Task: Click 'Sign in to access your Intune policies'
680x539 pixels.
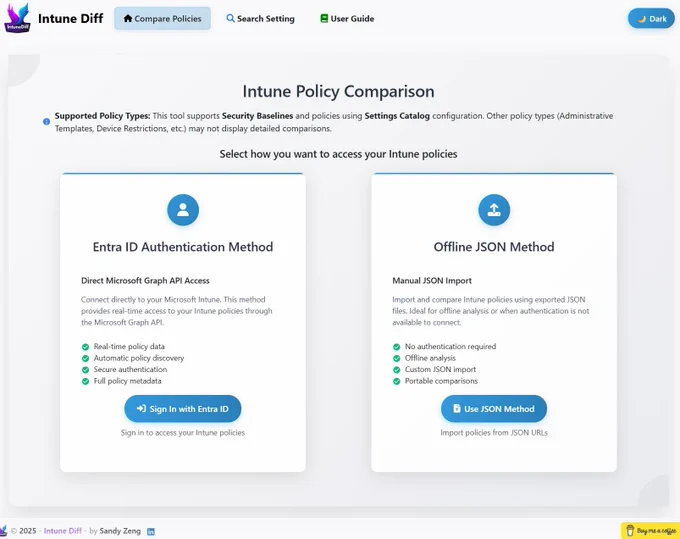Action: [x=183, y=433]
